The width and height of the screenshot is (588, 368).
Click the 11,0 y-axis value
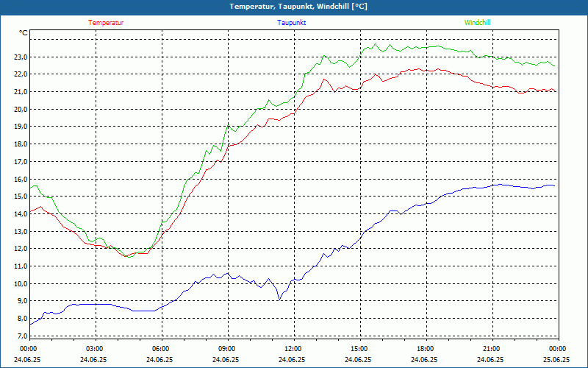coord(21,266)
